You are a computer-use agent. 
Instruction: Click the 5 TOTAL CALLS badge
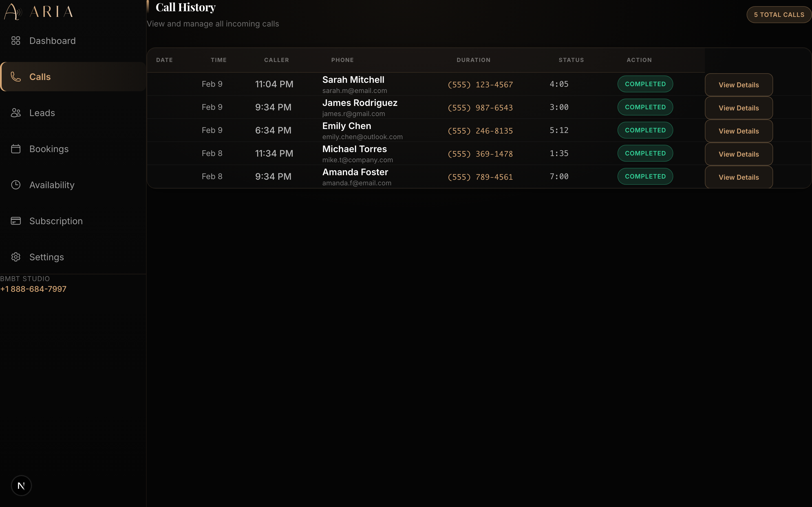[778, 14]
